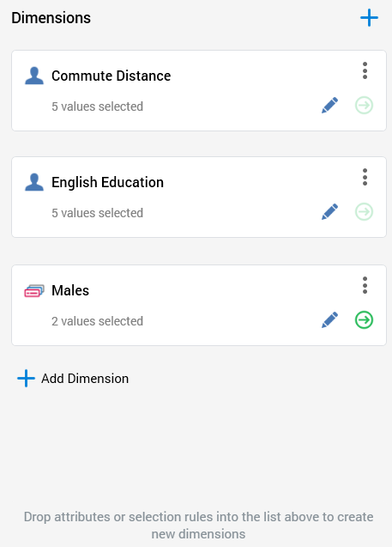Click '5 values selected' under Commute Distance
This screenshot has width=392, height=547.
tap(97, 106)
